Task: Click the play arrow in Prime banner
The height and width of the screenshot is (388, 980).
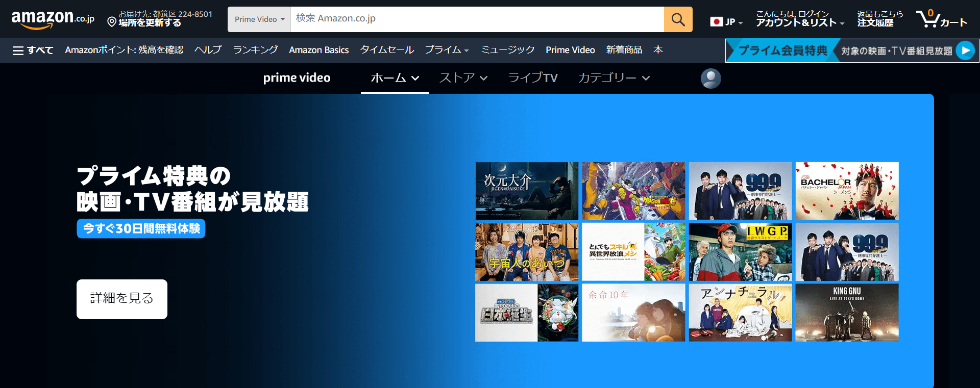Action: (x=965, y=50)
